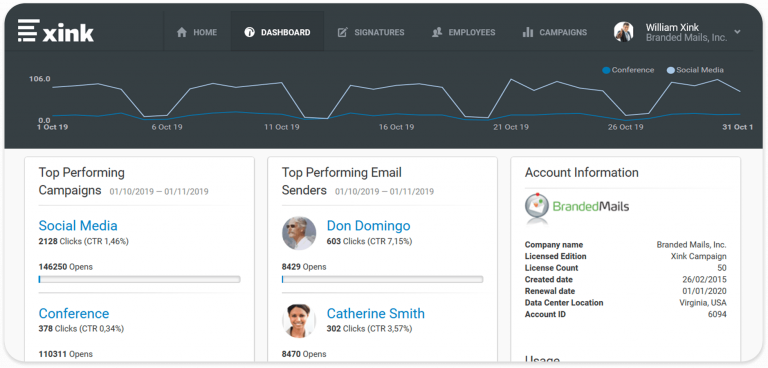Screen dimensions: 768x368
Task: Expand the user account dropdown chevron
Action: [737, 32]
